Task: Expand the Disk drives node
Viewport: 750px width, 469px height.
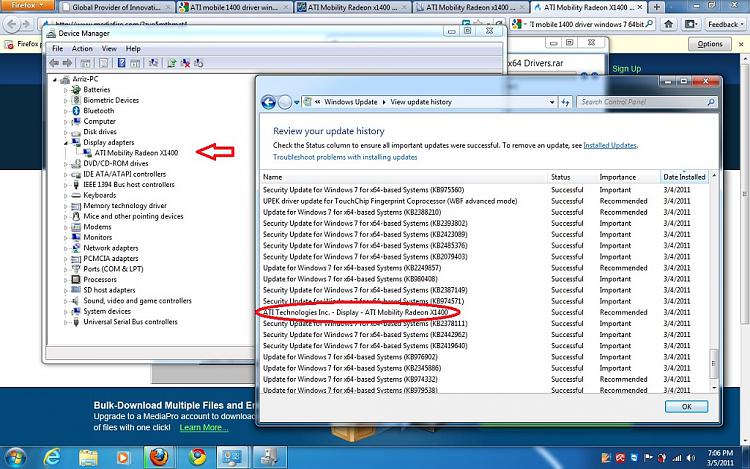Action: tap(66, 132)
